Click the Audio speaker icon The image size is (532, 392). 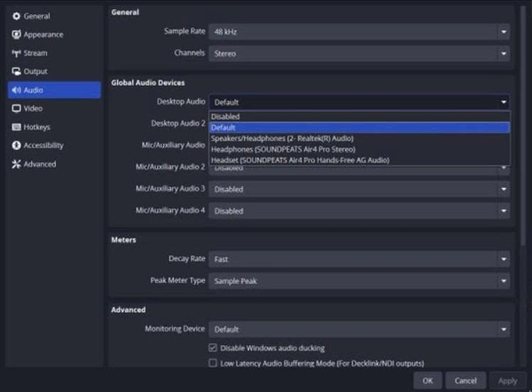coord(16,90)
